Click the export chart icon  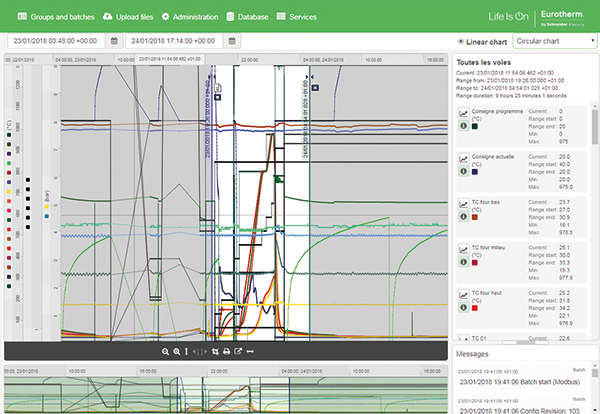point(238,351)
